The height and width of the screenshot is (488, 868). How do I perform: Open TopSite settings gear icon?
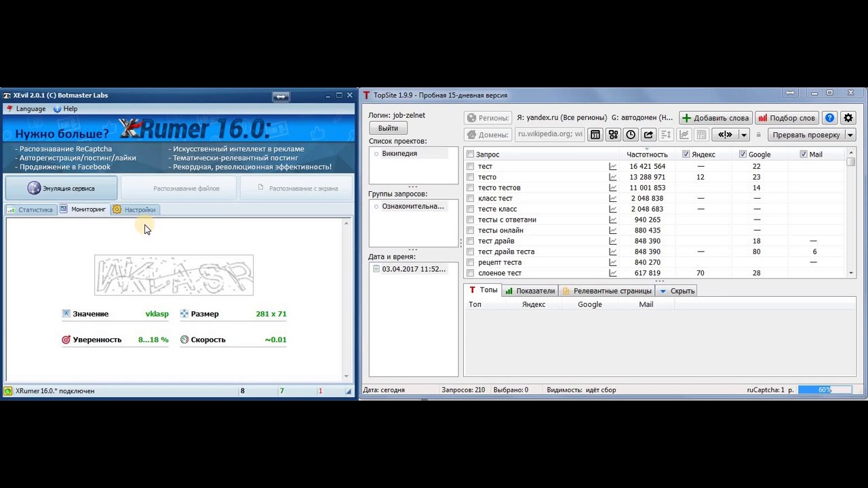848,118
